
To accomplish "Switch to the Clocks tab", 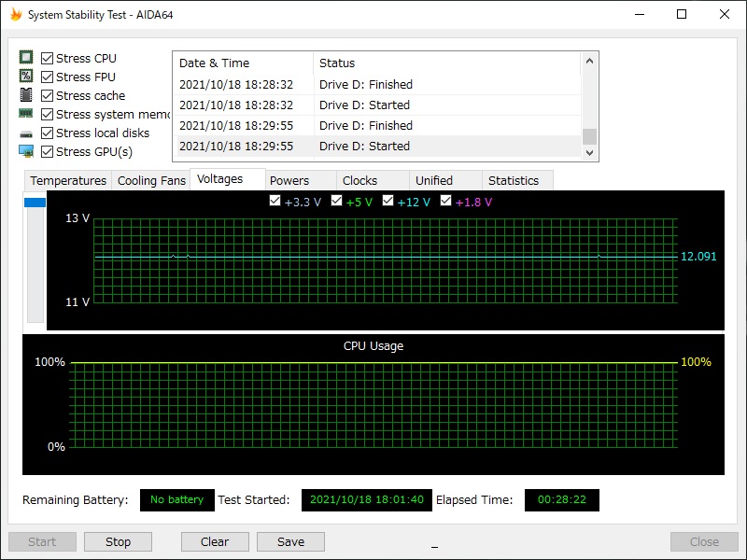I will [373, 180].
